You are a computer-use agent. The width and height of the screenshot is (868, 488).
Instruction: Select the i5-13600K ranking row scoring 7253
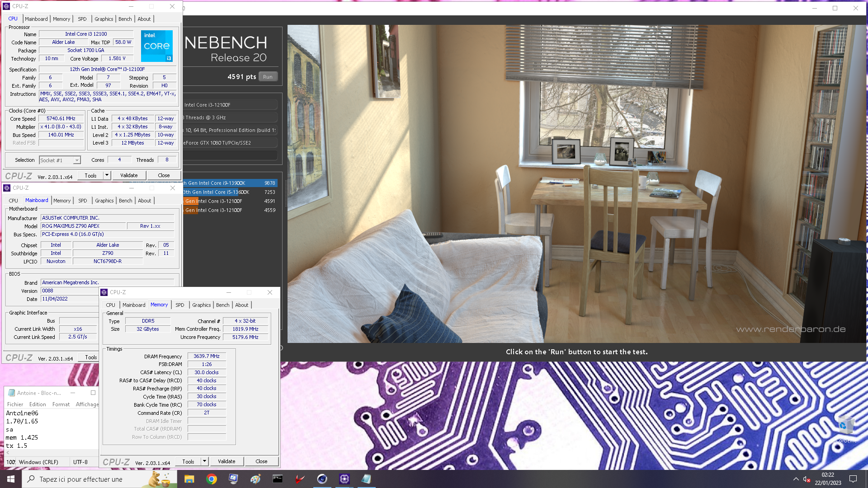tap(230, 192)
